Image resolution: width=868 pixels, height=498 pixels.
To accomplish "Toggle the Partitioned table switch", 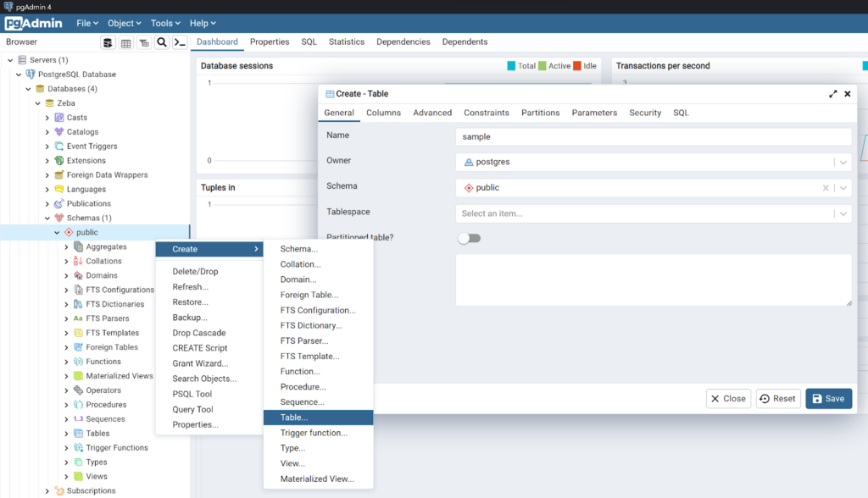I will [469, 238].
